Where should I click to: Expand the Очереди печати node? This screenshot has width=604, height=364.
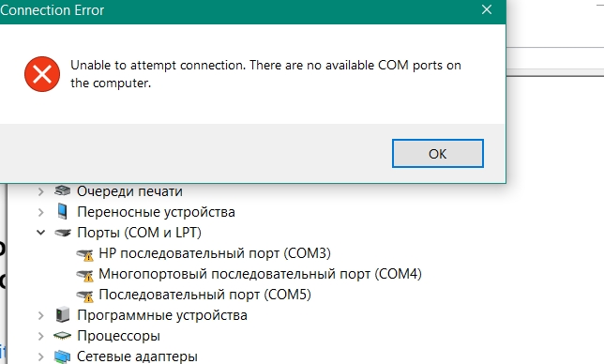[41, 191]
